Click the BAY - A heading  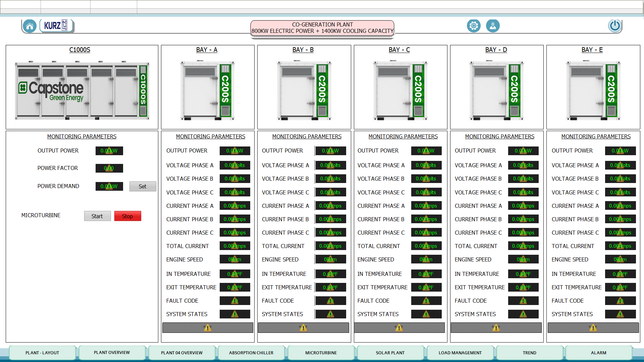(207, 50)
